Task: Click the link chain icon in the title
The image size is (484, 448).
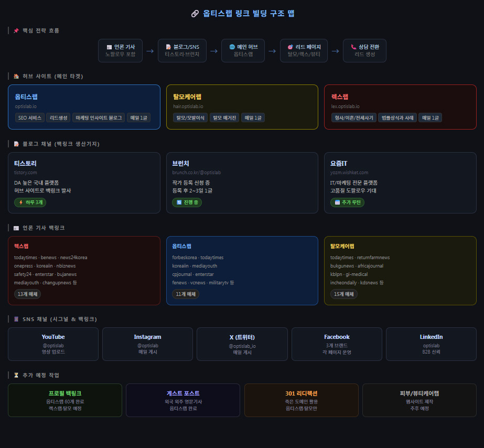Action: 195,14
